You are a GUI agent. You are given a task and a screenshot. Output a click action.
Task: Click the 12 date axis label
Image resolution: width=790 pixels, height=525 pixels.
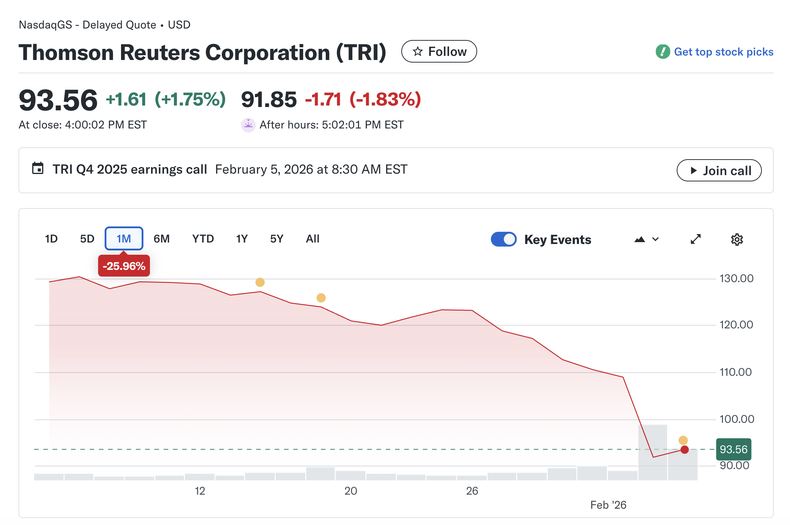point(200,491)
